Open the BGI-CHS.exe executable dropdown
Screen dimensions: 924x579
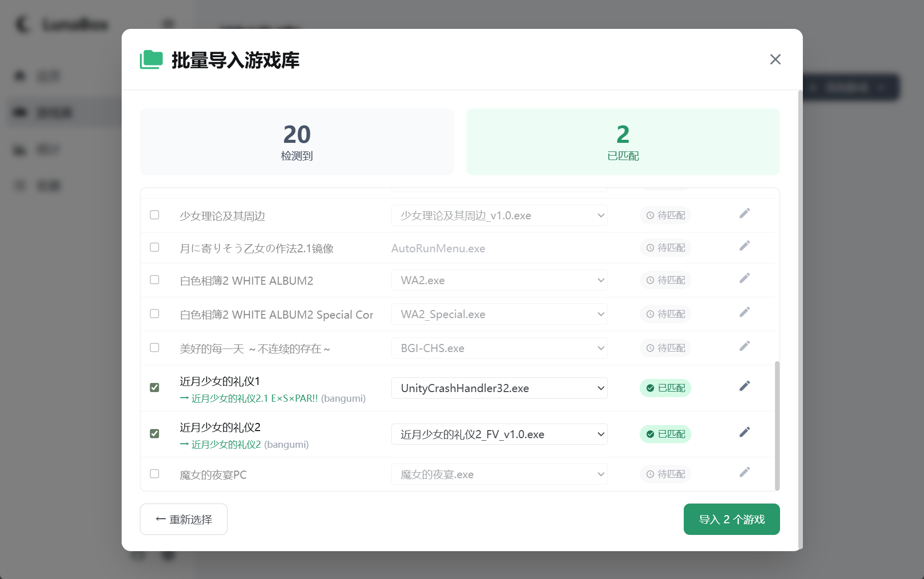tap(499, 348)
